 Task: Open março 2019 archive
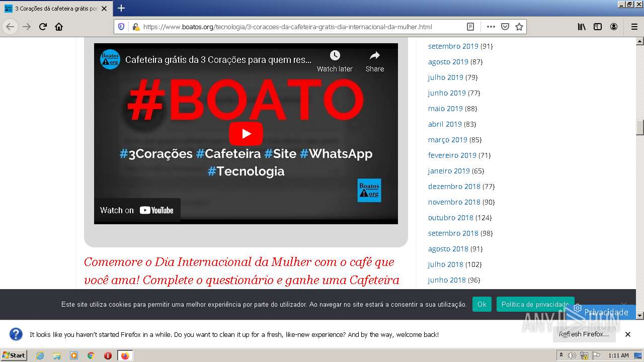pos(448,140)
